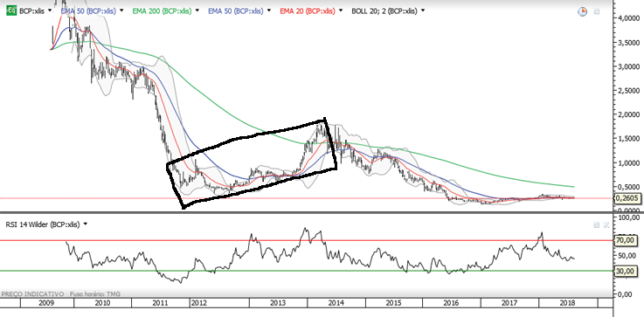
Task: Select the BCP:xlis instrument label
Action: [31, 11]
